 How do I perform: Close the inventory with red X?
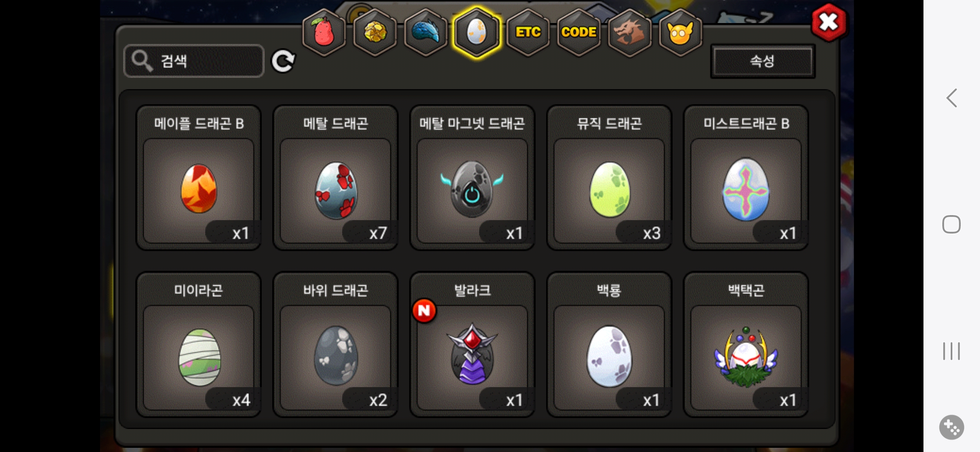point(828,22)
